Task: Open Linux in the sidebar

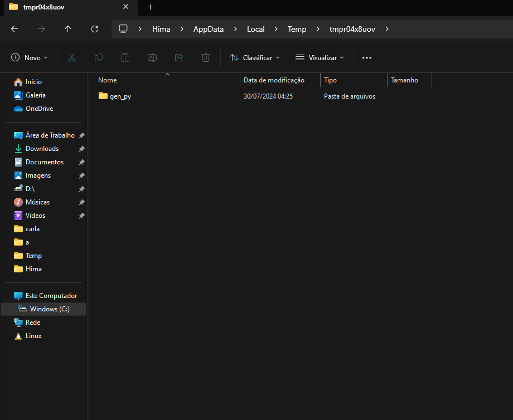Action: click(x=27, y=336)
